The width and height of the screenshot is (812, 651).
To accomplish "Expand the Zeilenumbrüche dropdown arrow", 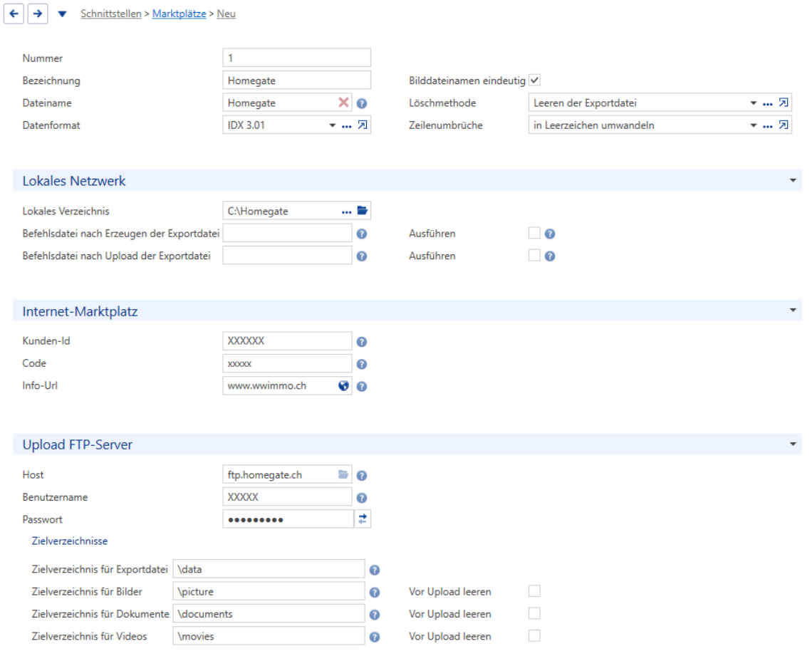I will [x=754, y=125].
